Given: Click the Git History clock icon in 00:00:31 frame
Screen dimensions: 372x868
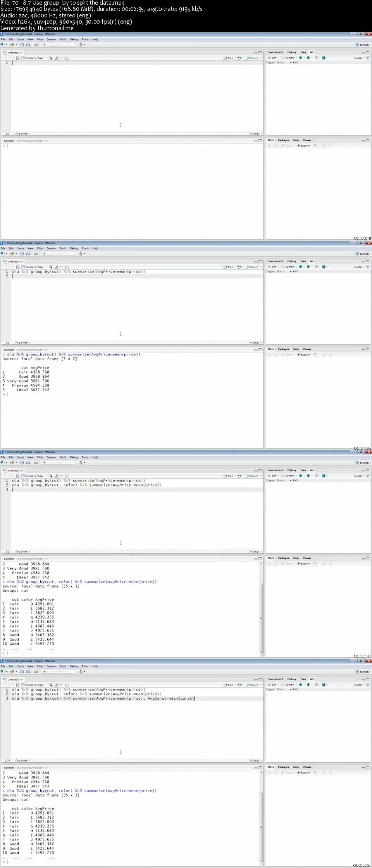Looking at the screenshot, I should [316, 58].
